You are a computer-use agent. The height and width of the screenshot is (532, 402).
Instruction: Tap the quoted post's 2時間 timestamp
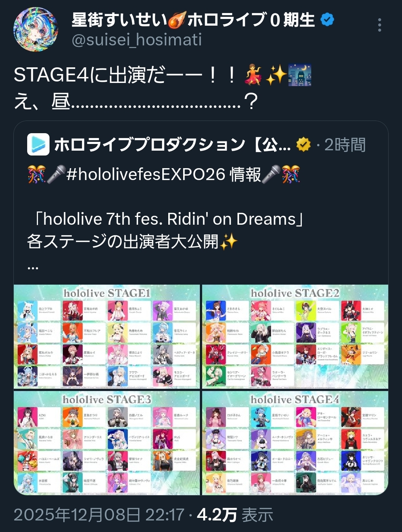click(x=345, y=145)
